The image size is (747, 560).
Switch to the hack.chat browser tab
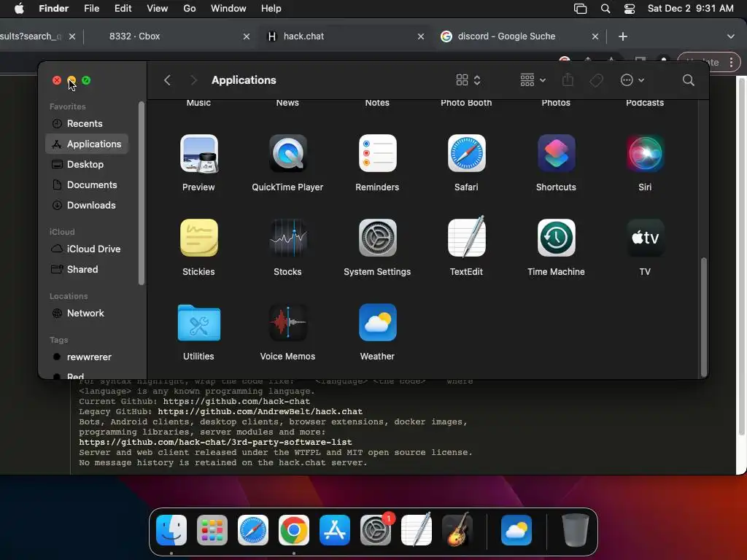pos(303,36)
